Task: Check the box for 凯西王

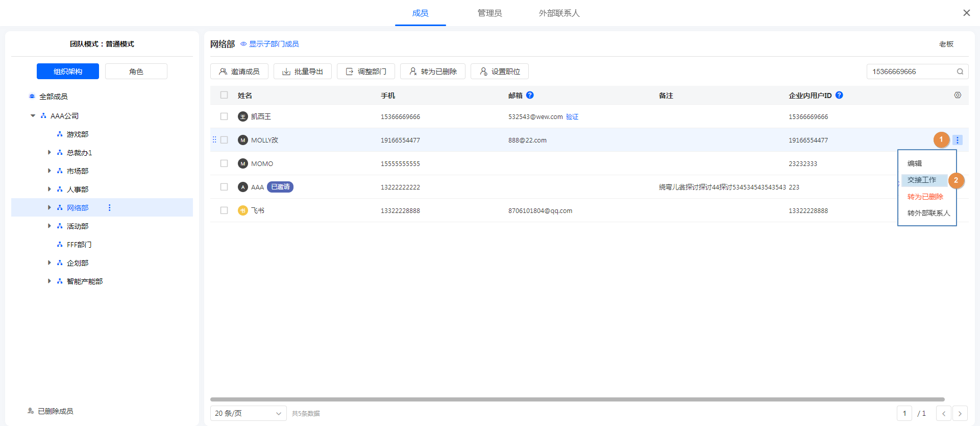Action: coord(224,116)
